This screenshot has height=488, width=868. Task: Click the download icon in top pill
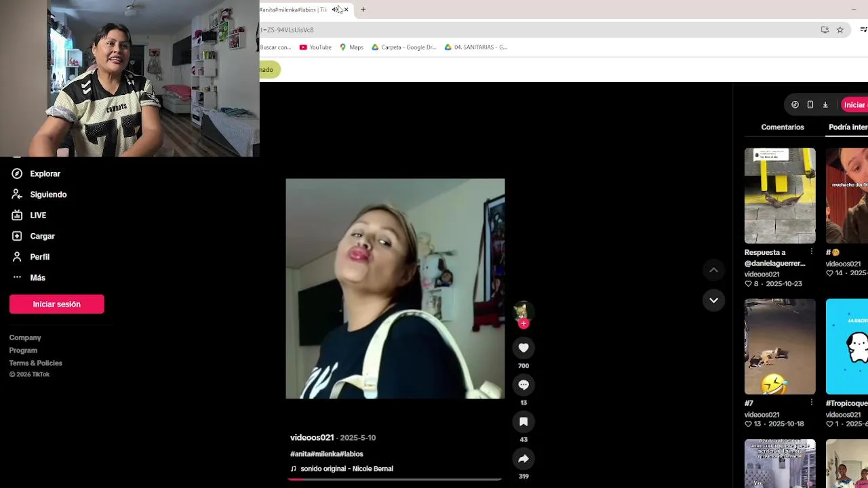(825, 105)
